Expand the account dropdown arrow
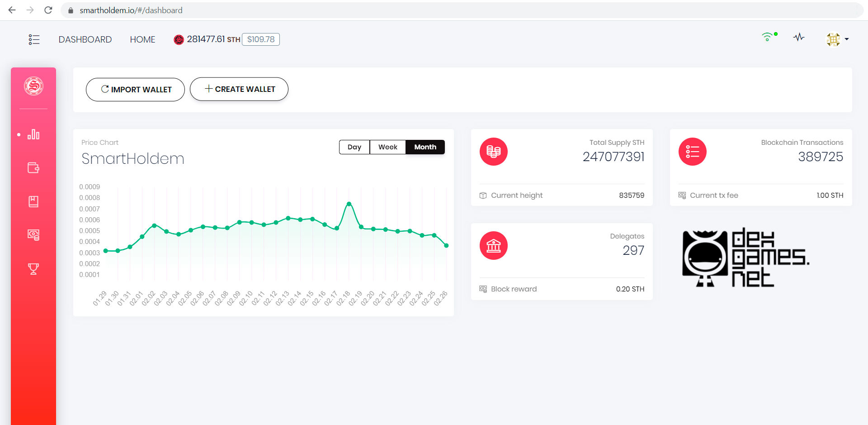The height and width of the screenshot is (425, 868). (x=847, y=39)
